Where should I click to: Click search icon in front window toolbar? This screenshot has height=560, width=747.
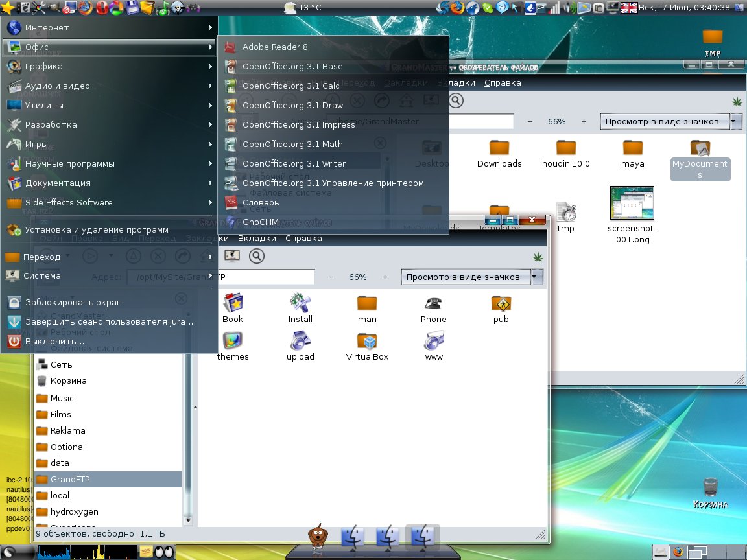point(256,256)
